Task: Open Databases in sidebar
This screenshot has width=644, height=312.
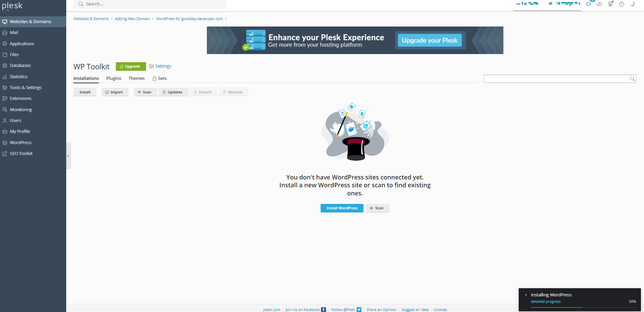Action: (33, 65)
